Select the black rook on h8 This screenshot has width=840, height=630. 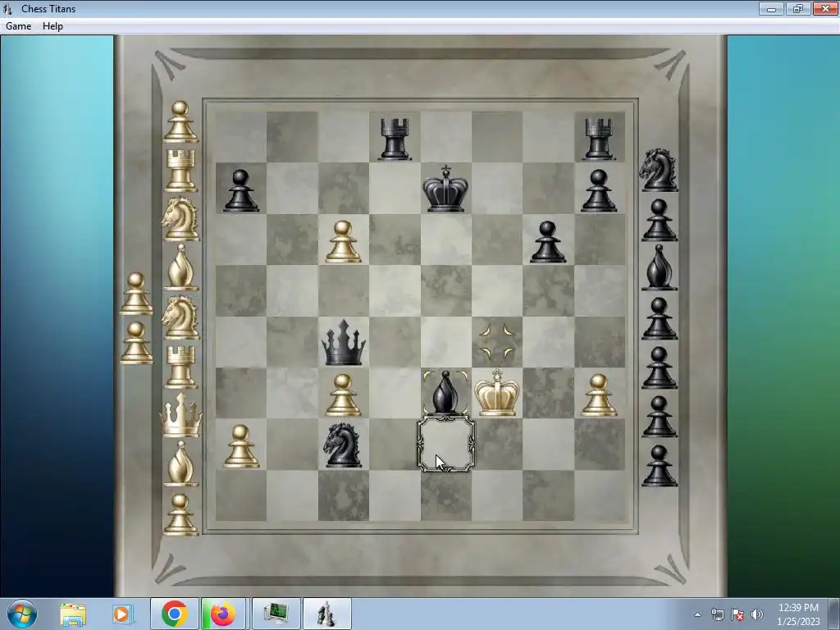[599, 139]
